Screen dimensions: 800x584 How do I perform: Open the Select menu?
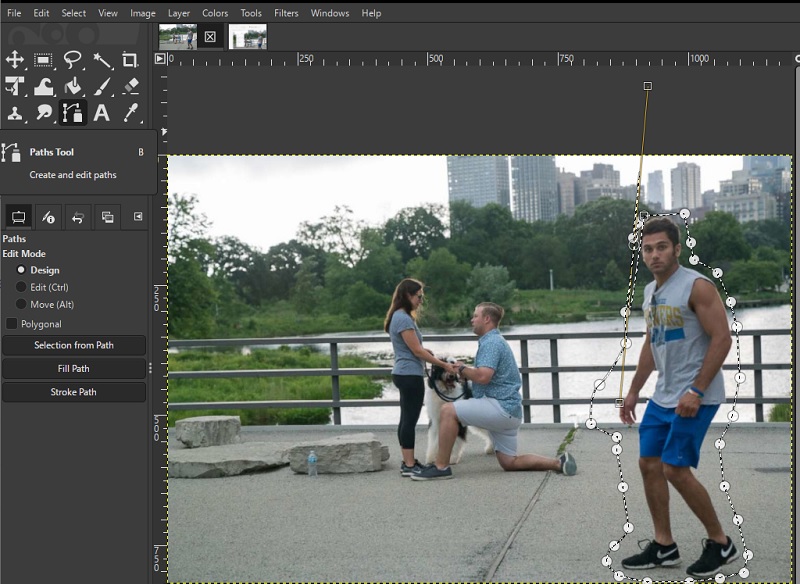(x=73, y=13)
